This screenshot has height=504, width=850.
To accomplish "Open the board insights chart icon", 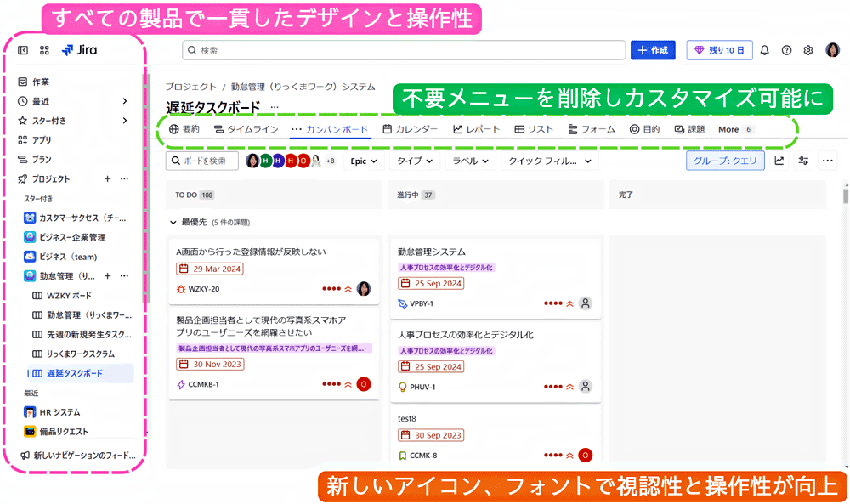I will click(x=779, y=161).
